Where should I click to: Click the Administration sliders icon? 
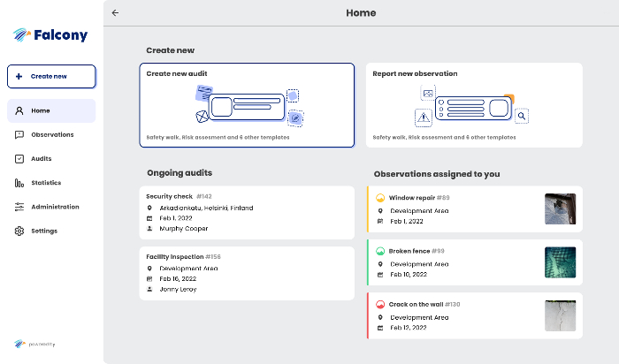click(19, 207)
